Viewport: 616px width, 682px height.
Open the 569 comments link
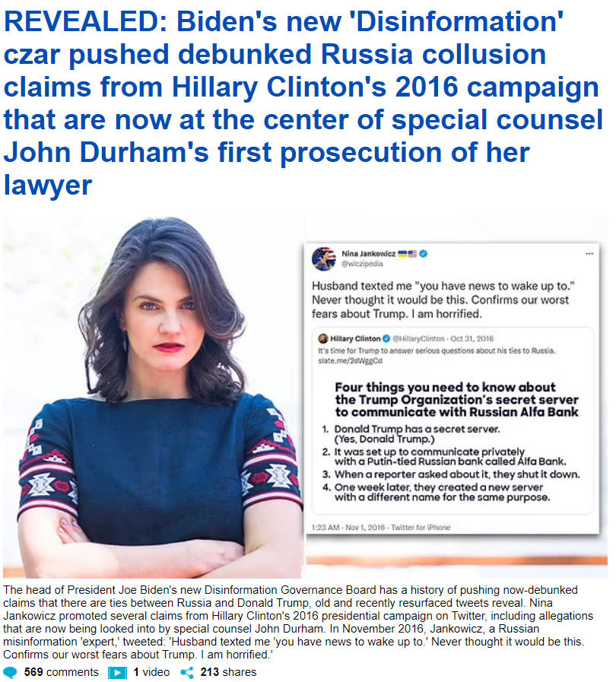[x=62, y=672]
